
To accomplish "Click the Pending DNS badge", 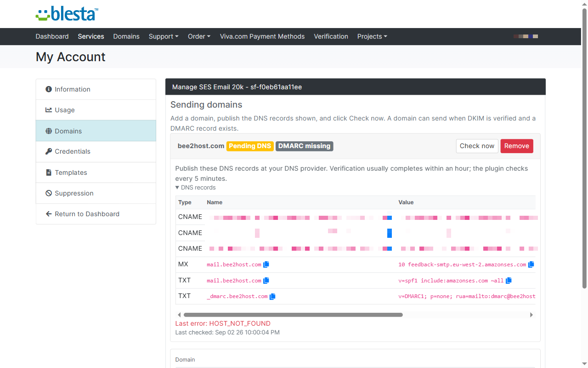I will [250, 146].
